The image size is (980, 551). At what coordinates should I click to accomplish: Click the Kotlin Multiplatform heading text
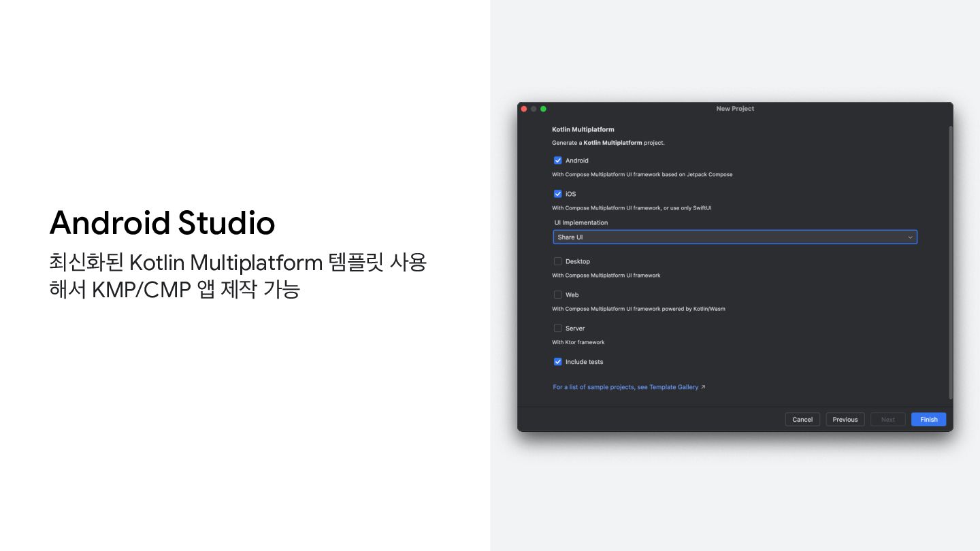click(x=583, y=129)
